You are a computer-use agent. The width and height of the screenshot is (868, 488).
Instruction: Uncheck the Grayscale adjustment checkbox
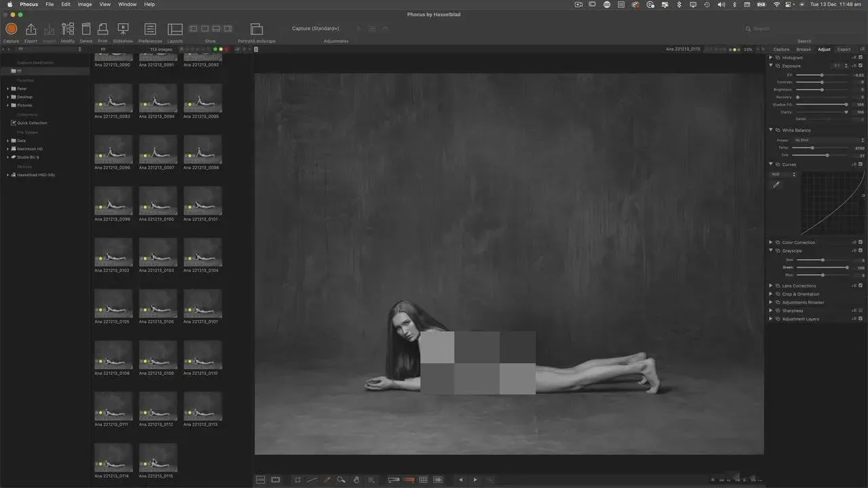pyautogui.click(x=861, y=251)
